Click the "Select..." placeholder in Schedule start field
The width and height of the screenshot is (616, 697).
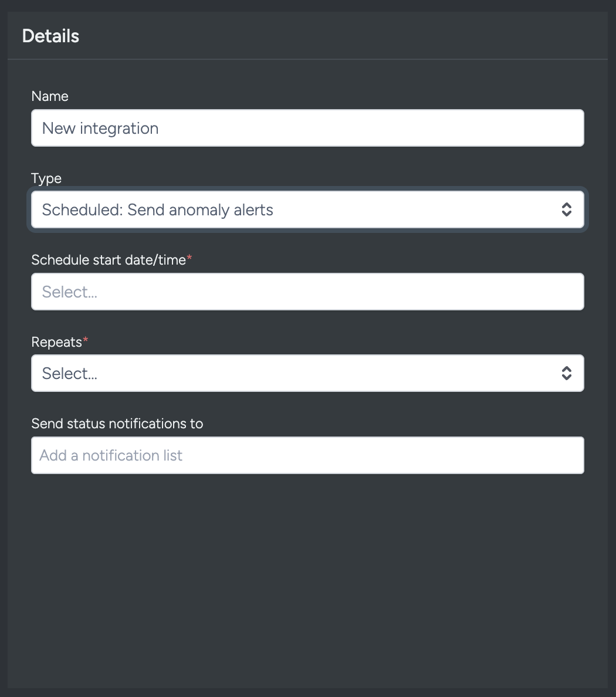tap(70, 292)
